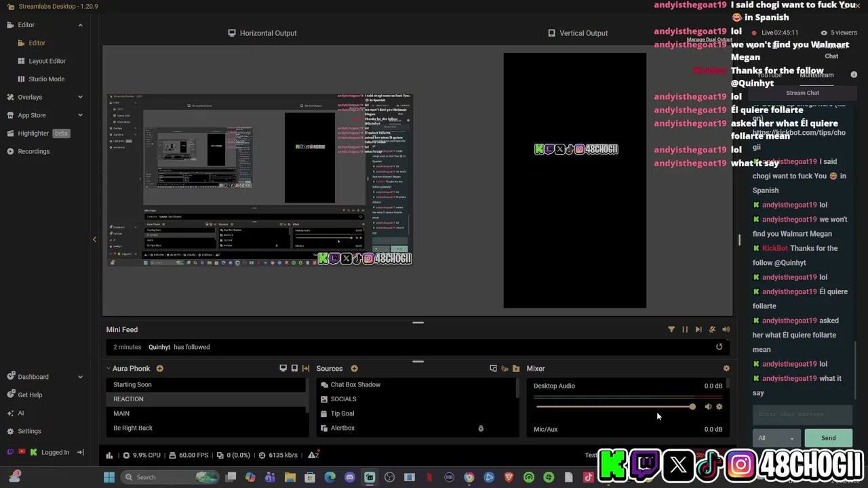868x488 pixels.
Task: Open Discord from the taskbar
Action: pos(349,477)
